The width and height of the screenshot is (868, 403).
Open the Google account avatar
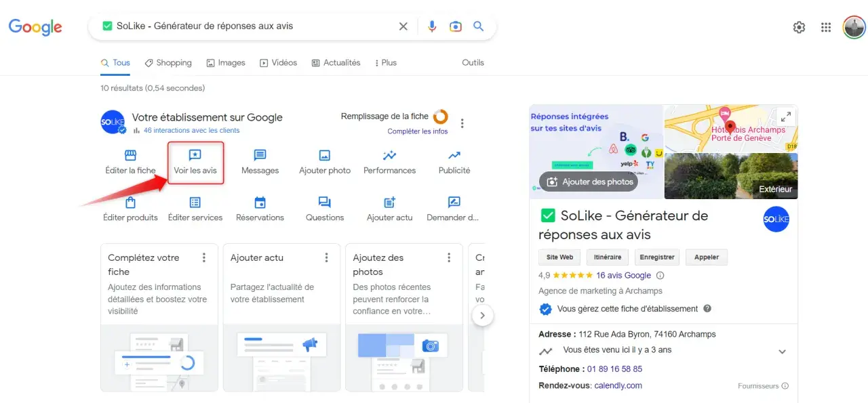(x=854, y=27)
